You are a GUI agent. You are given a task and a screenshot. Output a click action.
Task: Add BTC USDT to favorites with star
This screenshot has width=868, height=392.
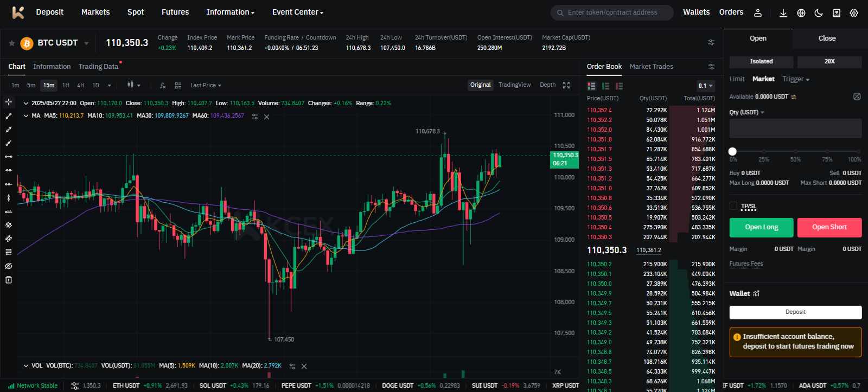point(11,43)
